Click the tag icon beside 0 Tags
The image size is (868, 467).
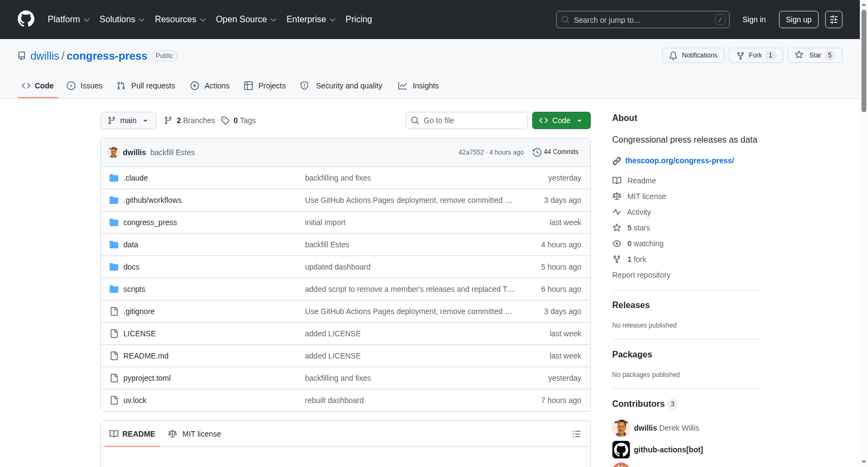point(226,120)
